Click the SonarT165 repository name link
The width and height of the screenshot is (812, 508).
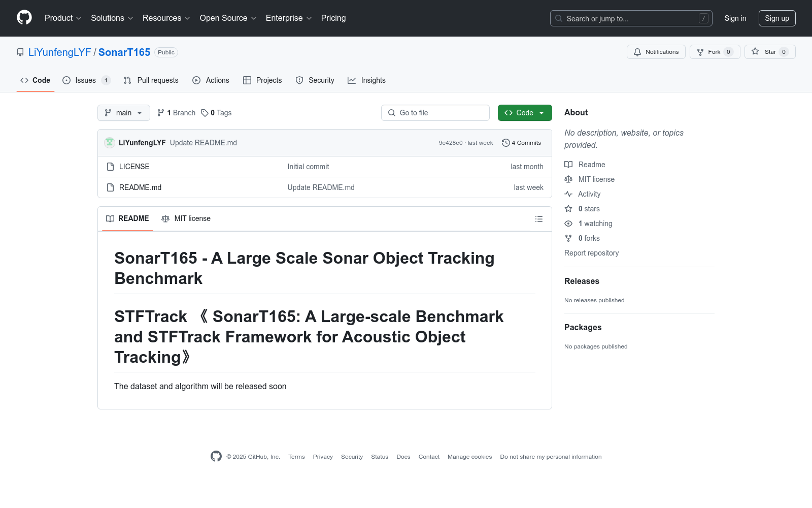tap(124, 52)
